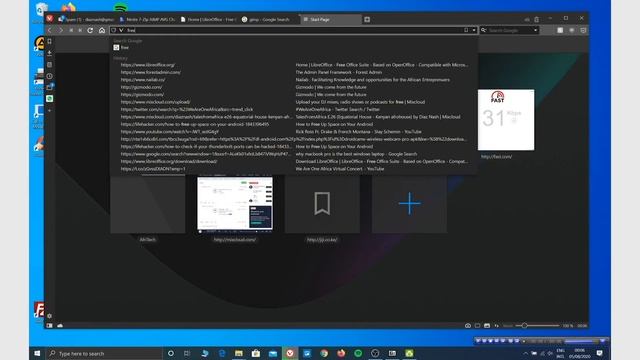Click the synced tabs cloud icon
640x360 pixels.
(x=527, y=19)
